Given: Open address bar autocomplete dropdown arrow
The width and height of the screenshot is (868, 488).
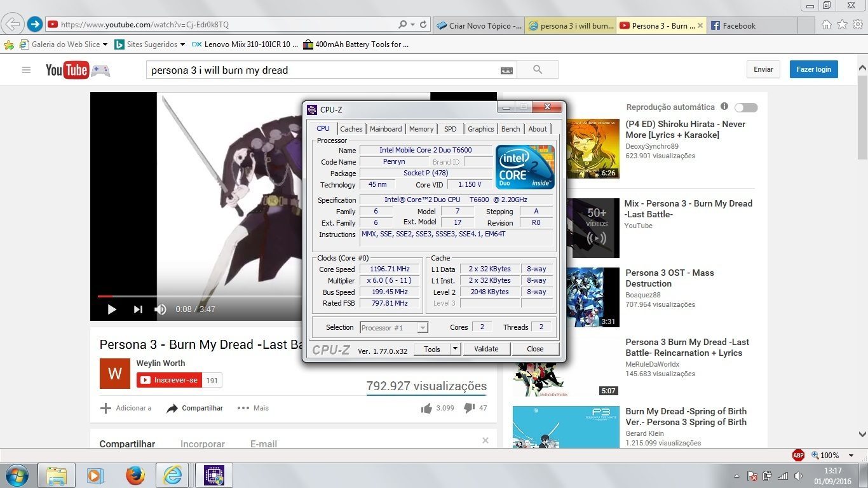Looking at the screenshot, I should (412, 25).
